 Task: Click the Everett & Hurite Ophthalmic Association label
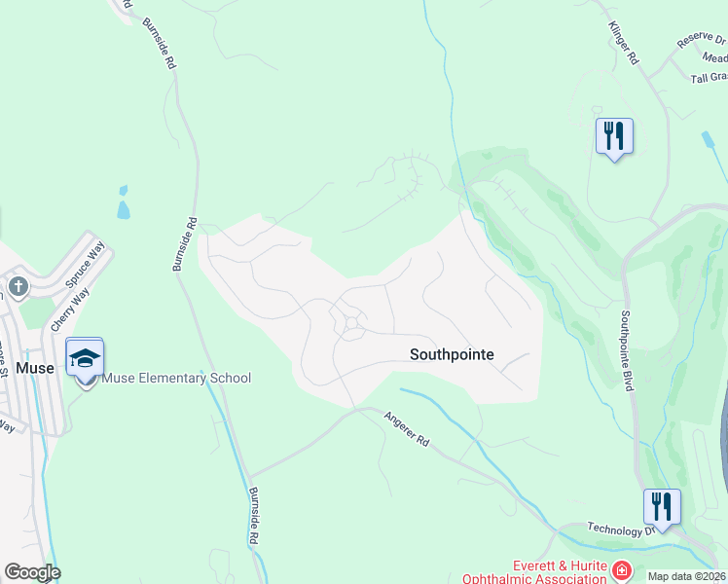point(535,572)
